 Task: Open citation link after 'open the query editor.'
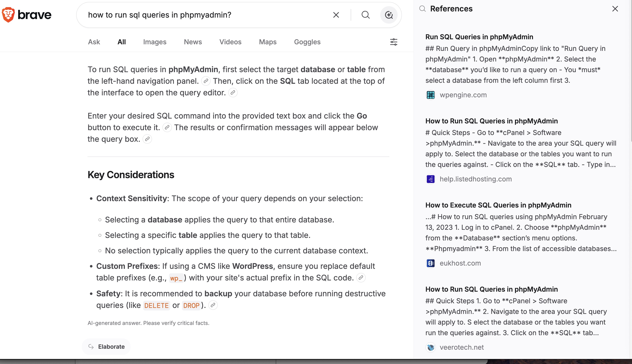tap(233, 93)
